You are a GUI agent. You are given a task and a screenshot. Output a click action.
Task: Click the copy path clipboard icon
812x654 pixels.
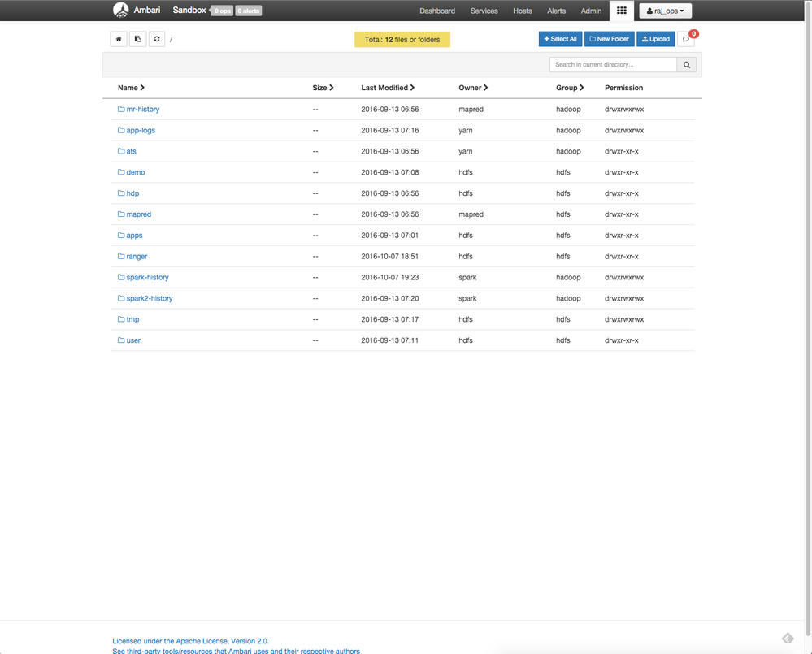pos(137,39)
